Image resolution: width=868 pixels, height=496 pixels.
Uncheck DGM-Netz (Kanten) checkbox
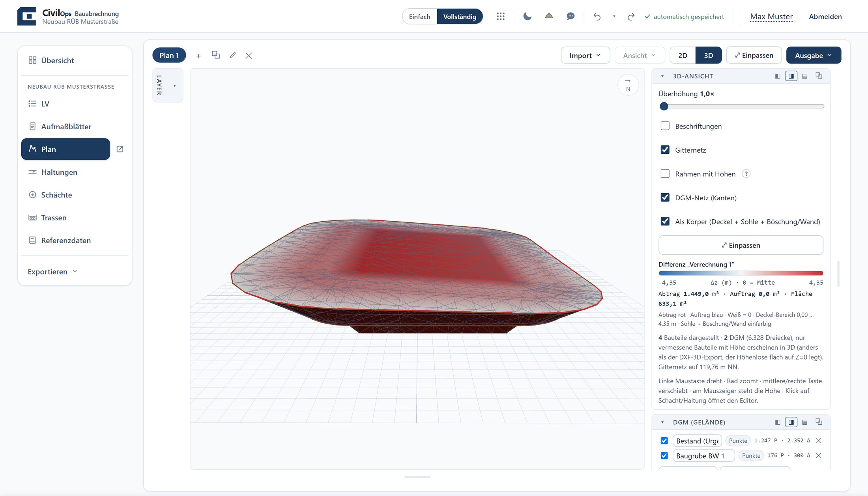pos(665,198)
